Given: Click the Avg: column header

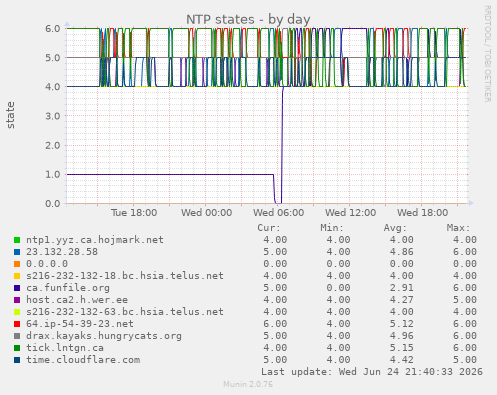Looking at the screenshot, I should pyautogui.click(x=395, y=228).
